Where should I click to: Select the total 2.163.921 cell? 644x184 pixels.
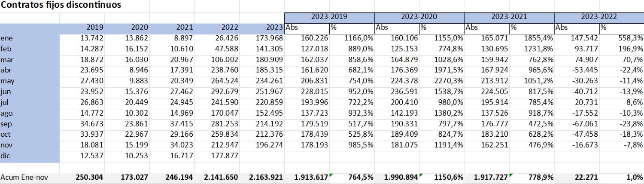point(261,177)
